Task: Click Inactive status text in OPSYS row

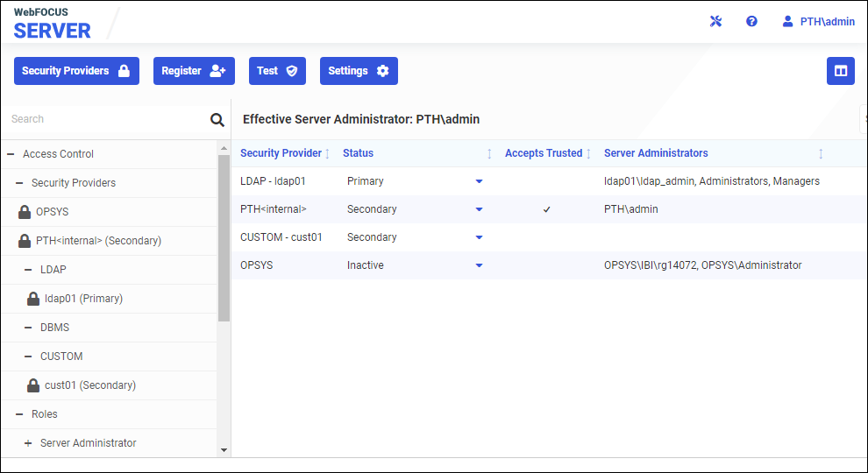Action: coord(366,265)
